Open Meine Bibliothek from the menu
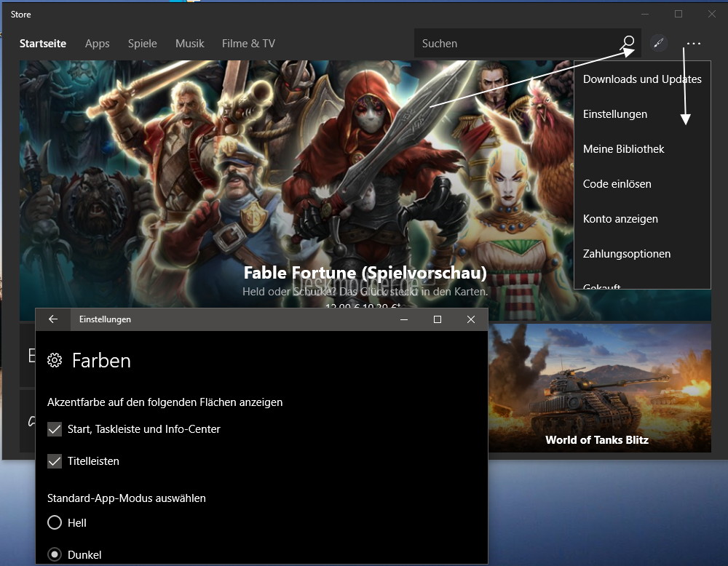 click(x=642, y=149)
